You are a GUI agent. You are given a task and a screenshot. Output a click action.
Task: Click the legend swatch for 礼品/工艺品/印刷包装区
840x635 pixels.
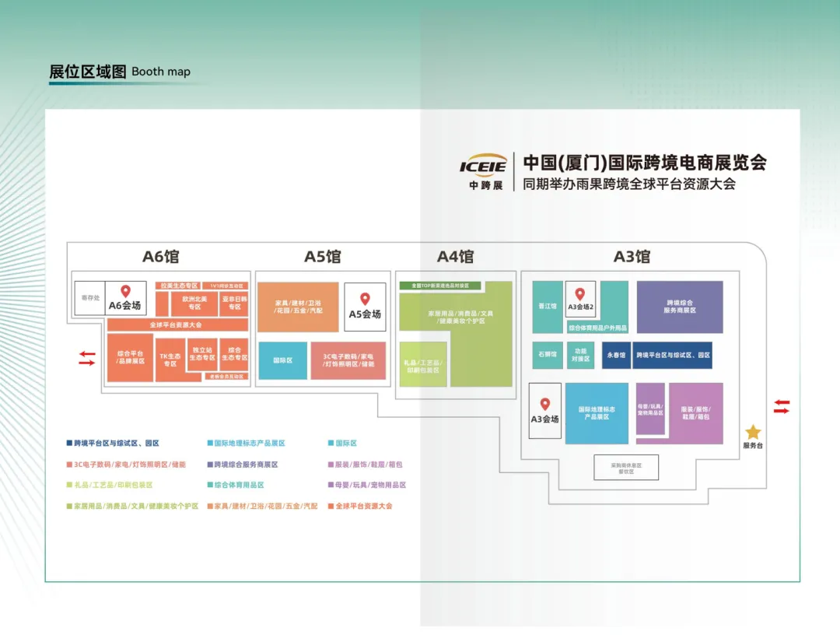click(x=69, y=485)
